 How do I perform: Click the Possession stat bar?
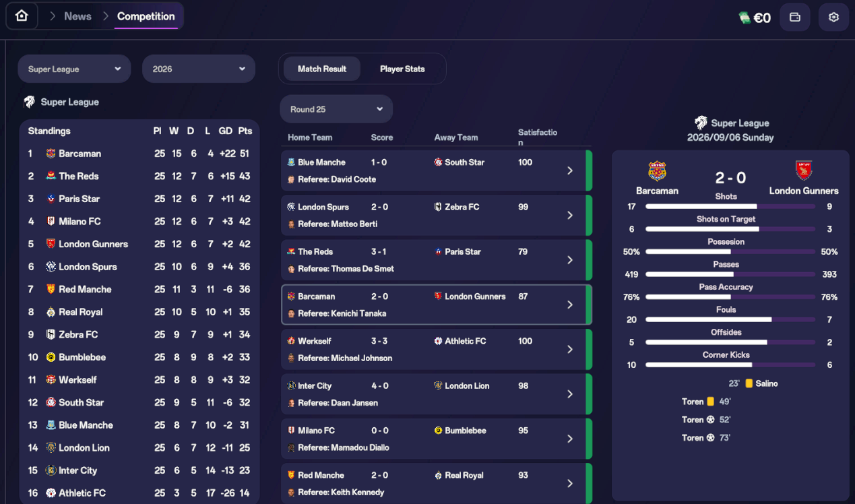point(726,252)
